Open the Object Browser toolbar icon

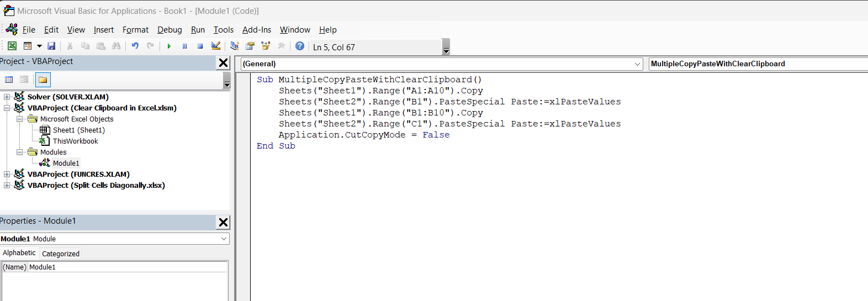[266, 46]
